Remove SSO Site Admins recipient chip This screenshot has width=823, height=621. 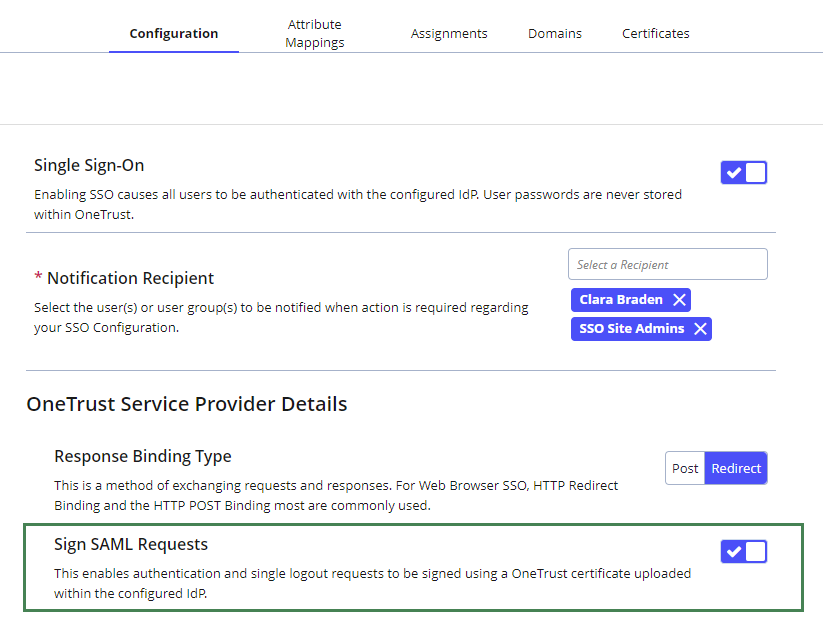coord(700,329)
